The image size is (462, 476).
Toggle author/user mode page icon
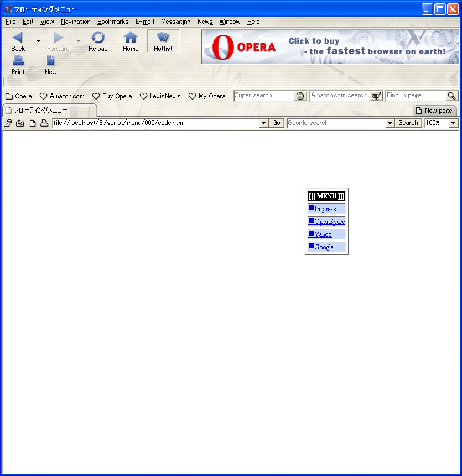33,123
